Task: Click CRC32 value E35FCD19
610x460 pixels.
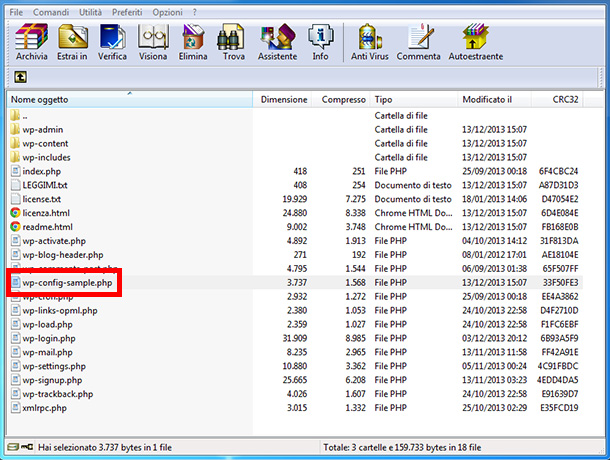Action: point(559,408)
